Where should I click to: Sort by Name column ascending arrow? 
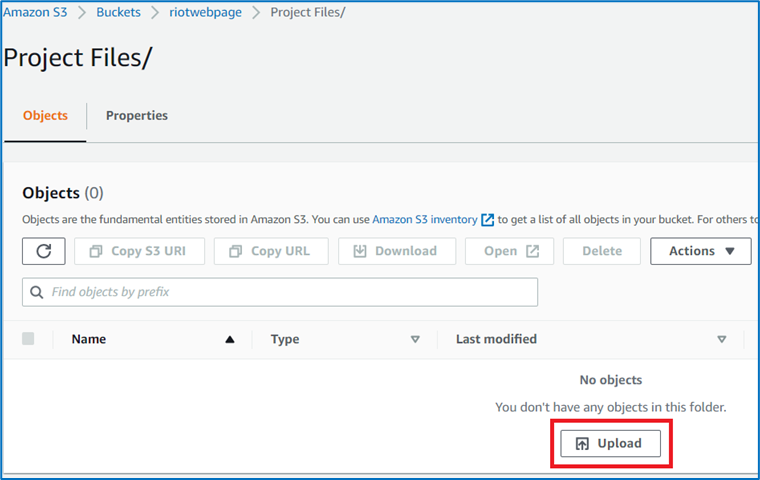point(230,339)
